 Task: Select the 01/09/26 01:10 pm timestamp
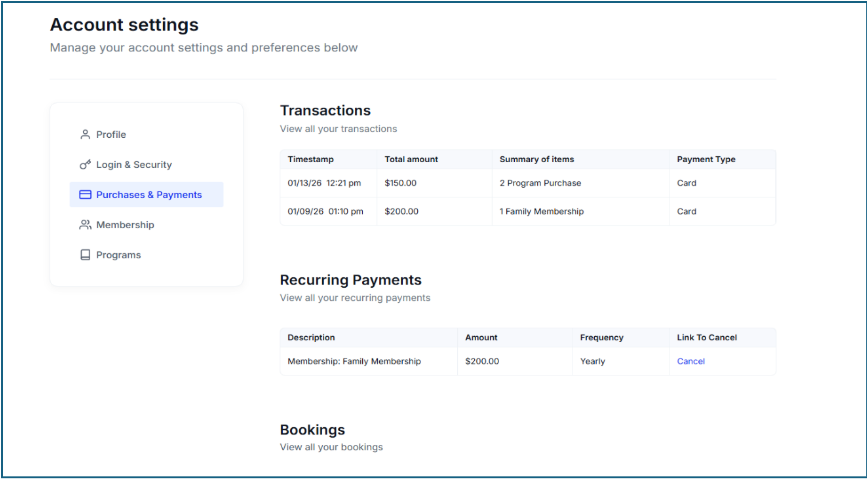tap(325, 211)
